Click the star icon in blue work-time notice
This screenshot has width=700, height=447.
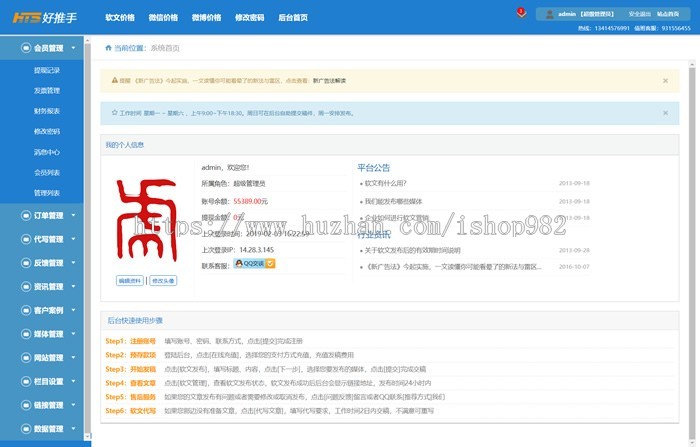tap(115, 113)
